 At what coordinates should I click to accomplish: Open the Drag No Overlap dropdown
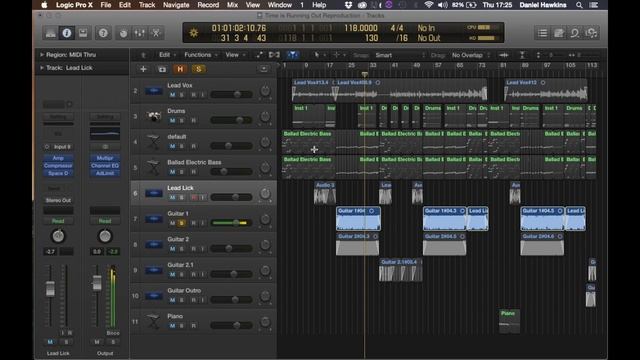(471, 55)
